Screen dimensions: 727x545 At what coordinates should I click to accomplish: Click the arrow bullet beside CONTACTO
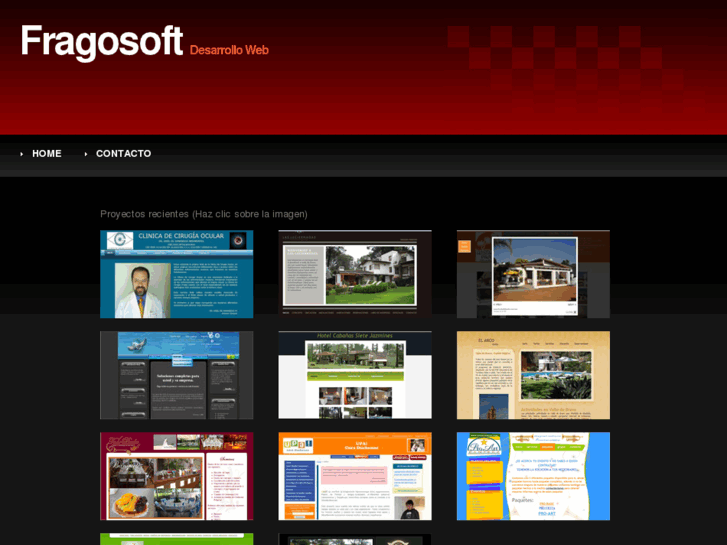point(85,154)
